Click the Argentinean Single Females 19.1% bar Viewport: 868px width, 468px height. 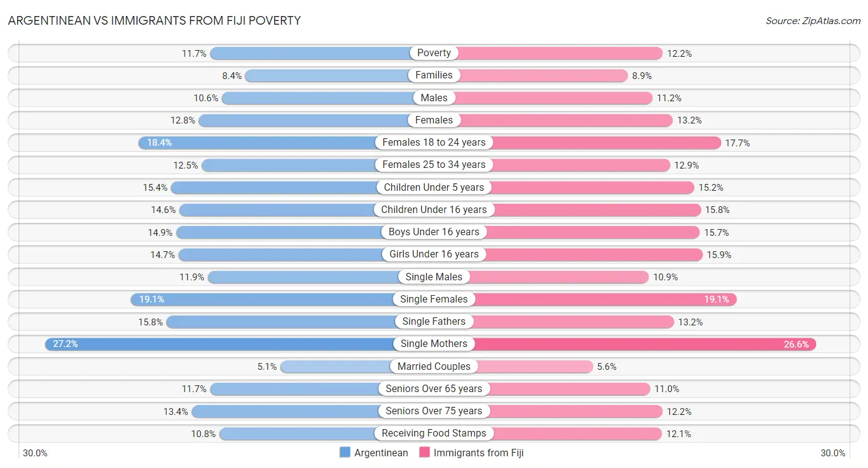(x=265, y=299)
